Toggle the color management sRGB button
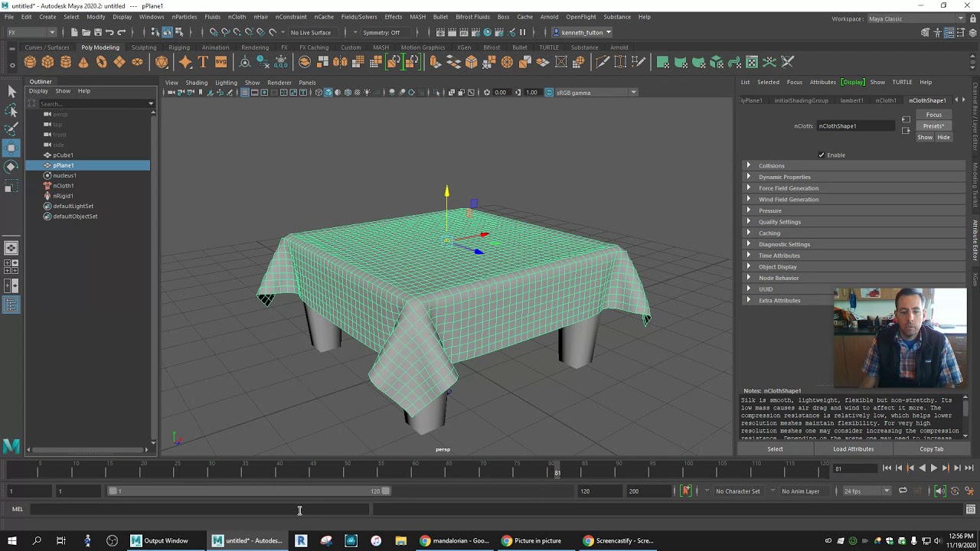Screen dimensions: 980x551 [549, 93]
